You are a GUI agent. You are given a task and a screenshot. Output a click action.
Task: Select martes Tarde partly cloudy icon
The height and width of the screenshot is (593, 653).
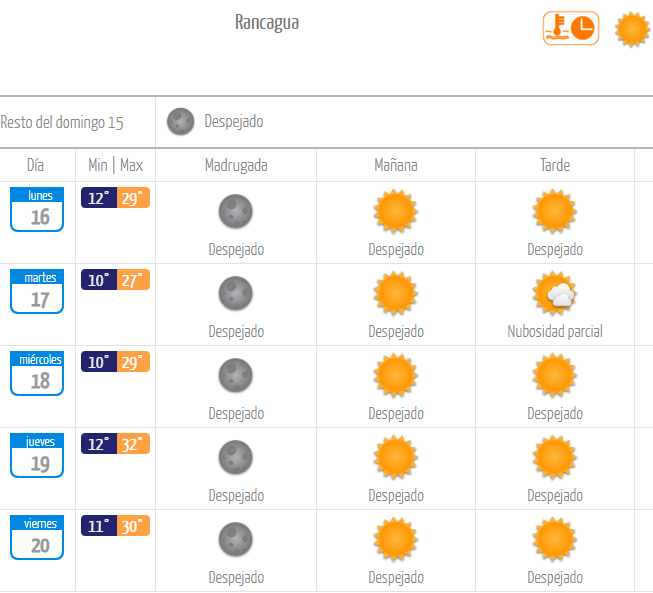554,293
